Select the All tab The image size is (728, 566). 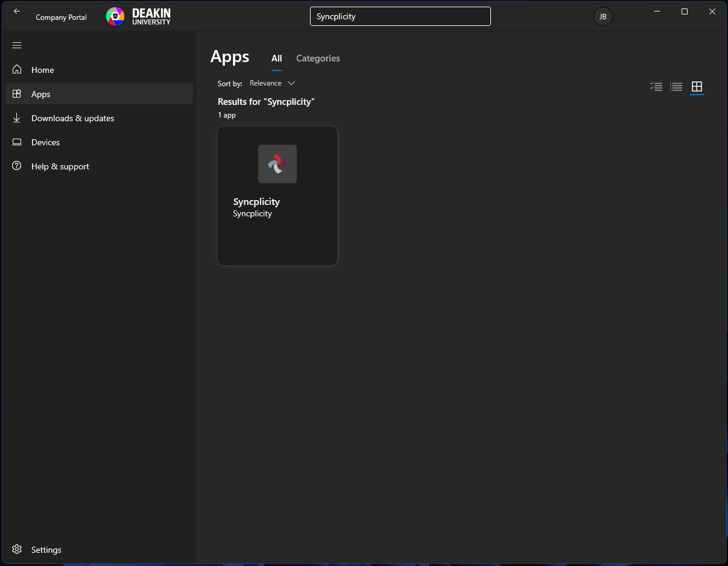click(x=276, y=58)
